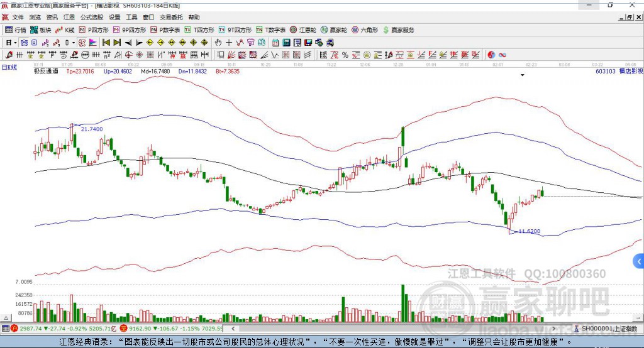Viewport: 644px width, 348px height.
Task: Open the 交易委托 menu
Action: click(171, 17)
